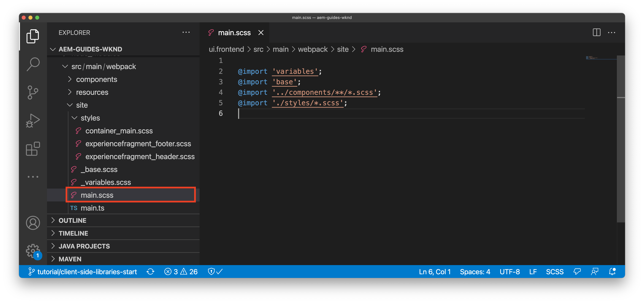Open the Search view in activity bar
Image resolution: width=644 pixels, height=303 pixels.
coord(33,64)
